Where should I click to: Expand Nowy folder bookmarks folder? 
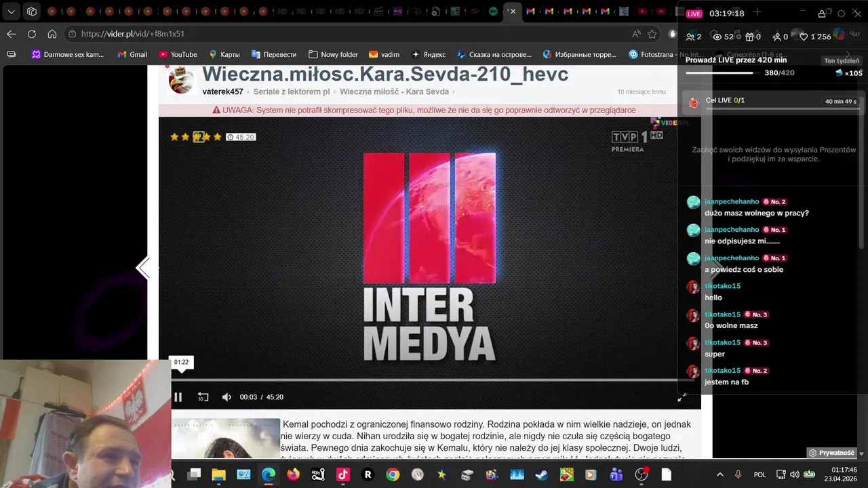(x=333, y=54)
